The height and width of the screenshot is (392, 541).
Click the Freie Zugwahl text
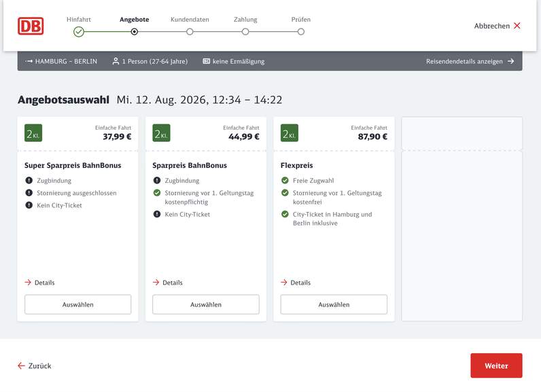[x=313, y=180]
